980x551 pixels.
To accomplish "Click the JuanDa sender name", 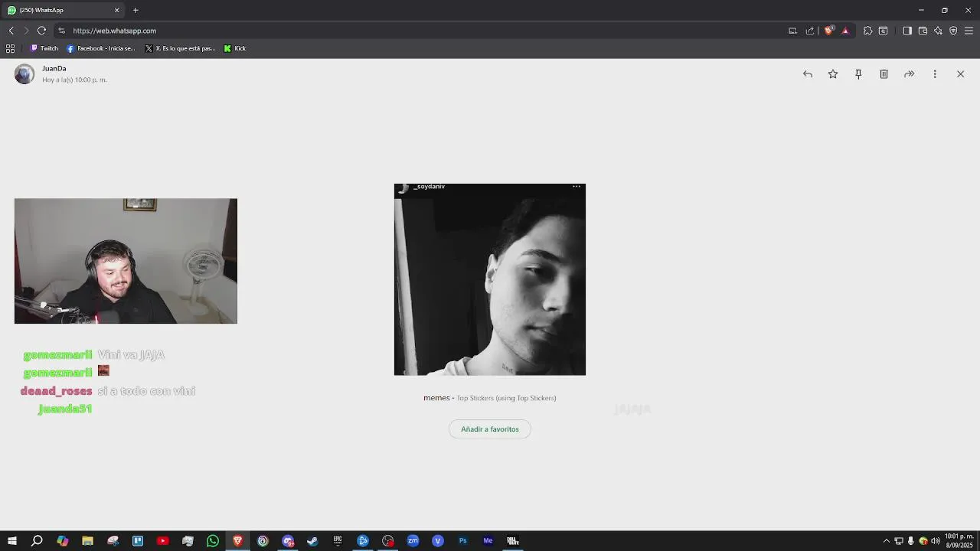I will (x=54, y=68).
